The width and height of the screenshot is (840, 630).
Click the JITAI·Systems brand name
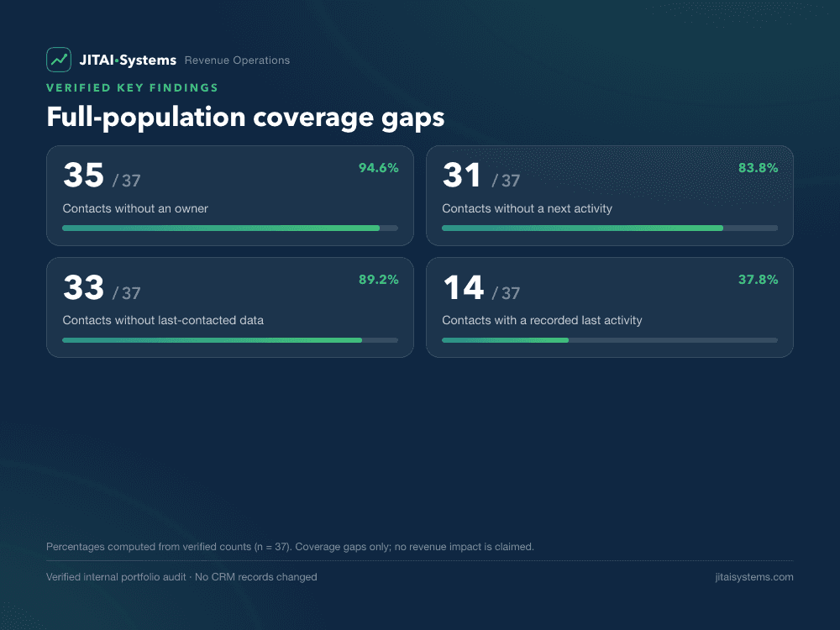pyautogui.click(x=128, y=60)
